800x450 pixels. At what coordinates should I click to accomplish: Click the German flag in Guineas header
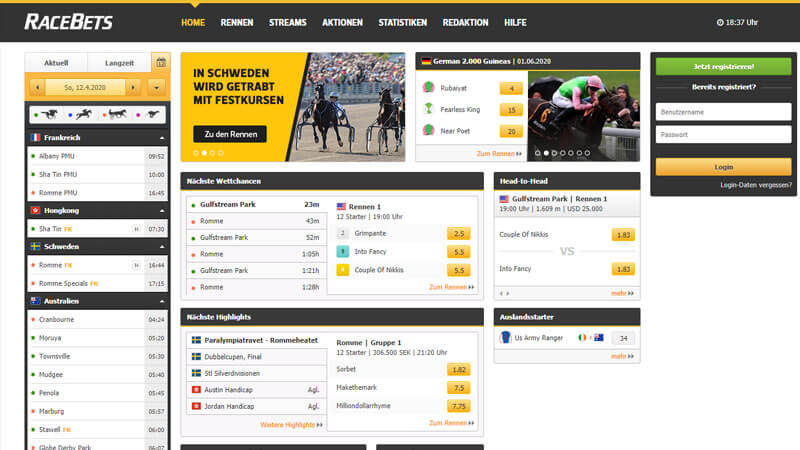427,61
